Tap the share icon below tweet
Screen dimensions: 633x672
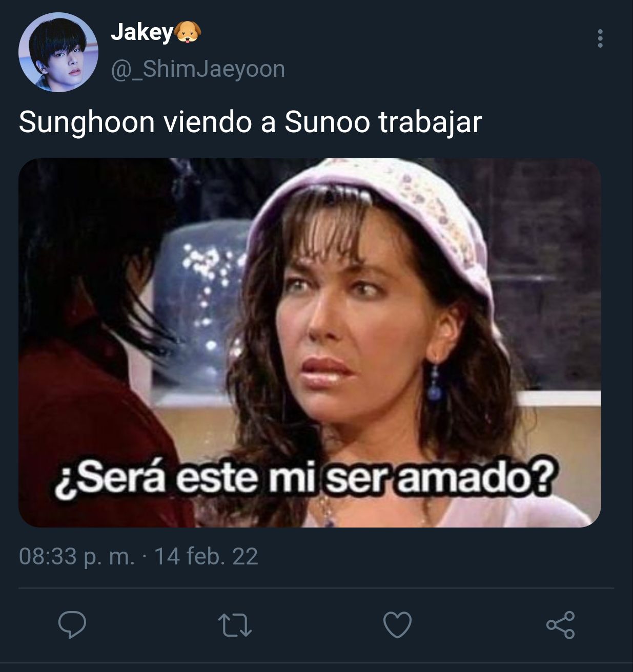pyautogui.click(x=560, y=625)
